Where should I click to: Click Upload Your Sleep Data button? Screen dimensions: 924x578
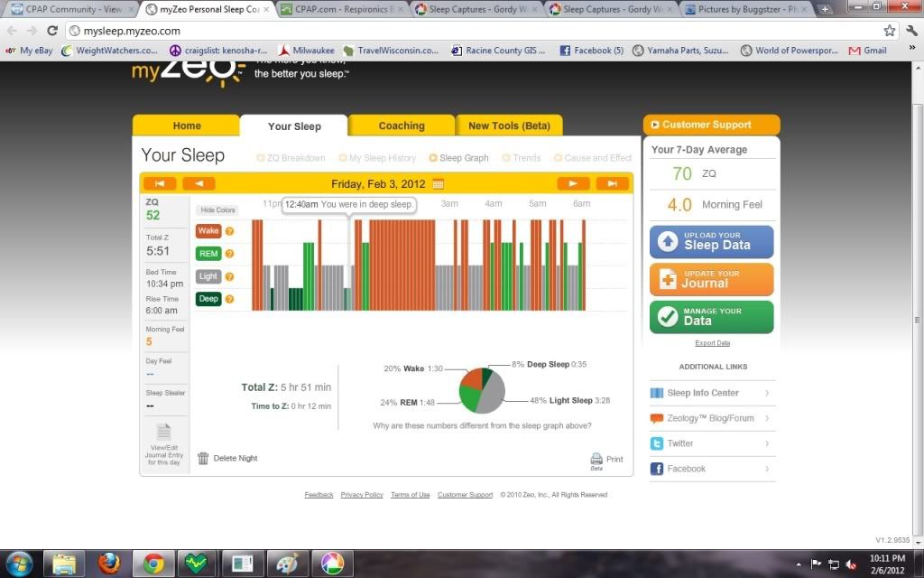pyautogui.click(x=712, y=242)
